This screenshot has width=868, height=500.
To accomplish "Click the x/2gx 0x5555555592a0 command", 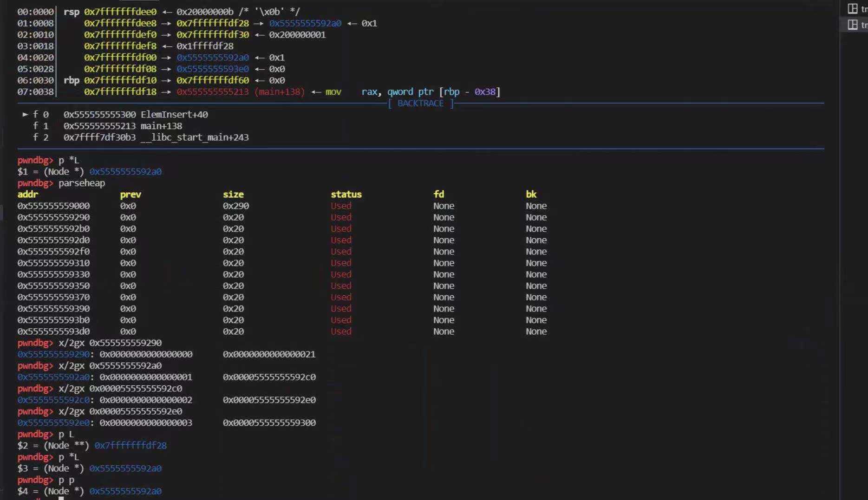I will (x=110, y=366).
